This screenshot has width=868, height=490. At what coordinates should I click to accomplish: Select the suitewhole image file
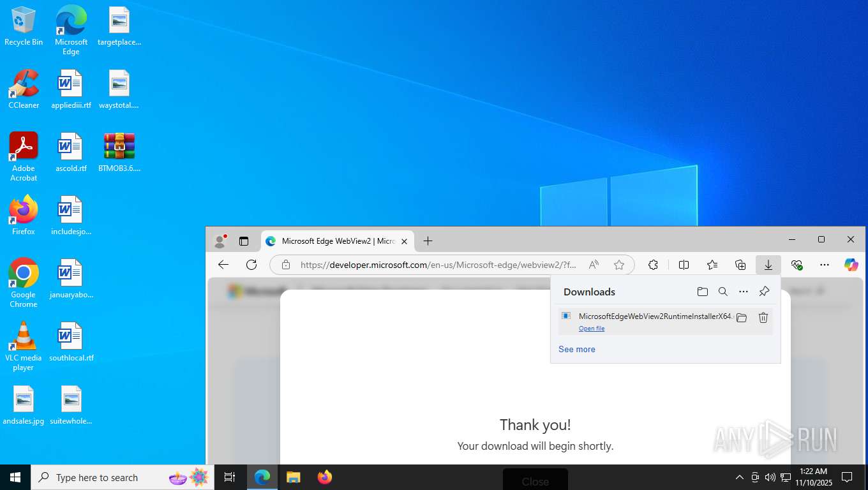[71, 405]
